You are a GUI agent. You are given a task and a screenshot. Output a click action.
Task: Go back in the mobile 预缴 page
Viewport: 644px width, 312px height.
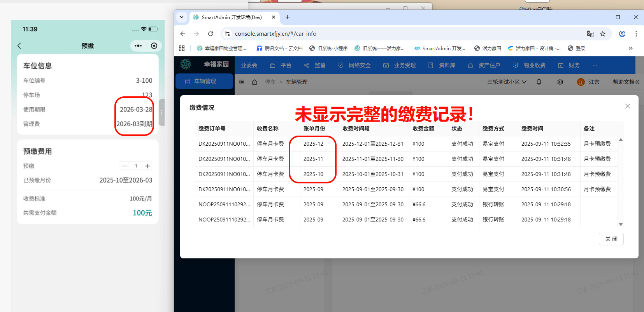[x=19, y=46]
